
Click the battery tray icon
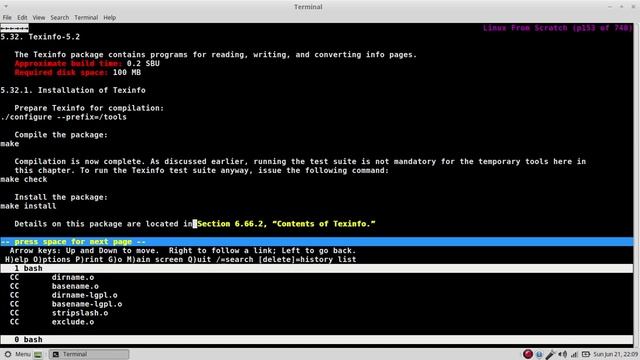[x=586, y=354]
